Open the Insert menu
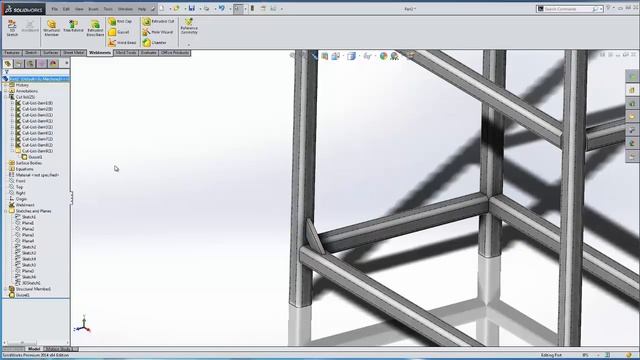Image resolution: width=640 pixels, height=360 pixels. tap(93, 9)
